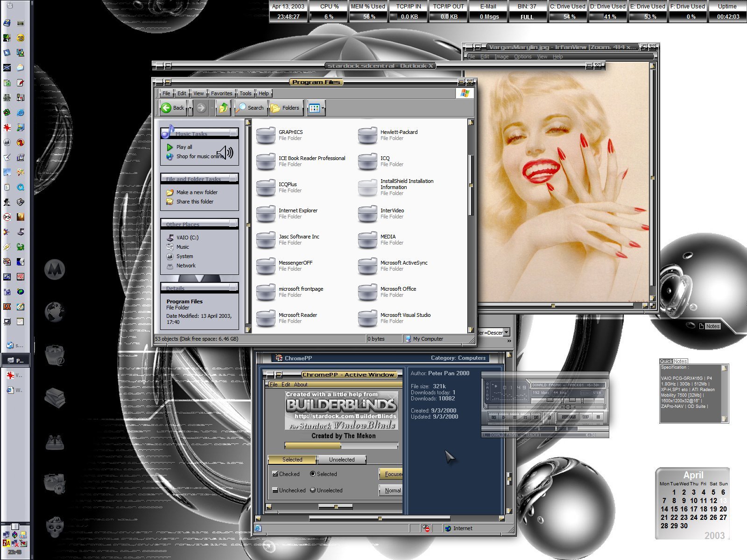Image resolution: width=747 pixels, height=560 pixels.
Task: Select the GRAPHICS folder icon
Action: [266, 135]
